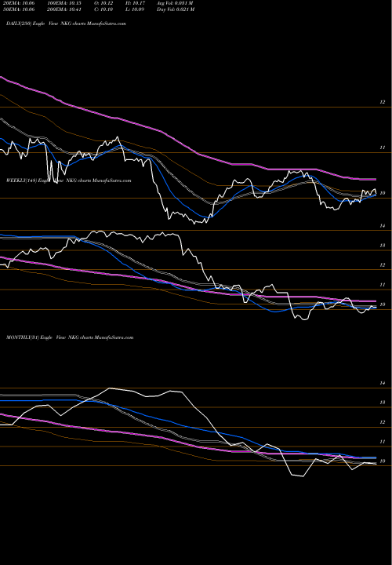Select the Day Vol: 0.021 M text
This screenshot has width=392, height=565.
click(x=176, y=9)
